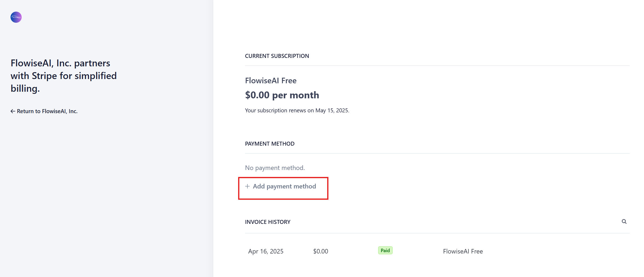The height and width of the screenshot is (277, 644).
Task: Click the Current Subscription section heading
Action: [x=277, y=56]
